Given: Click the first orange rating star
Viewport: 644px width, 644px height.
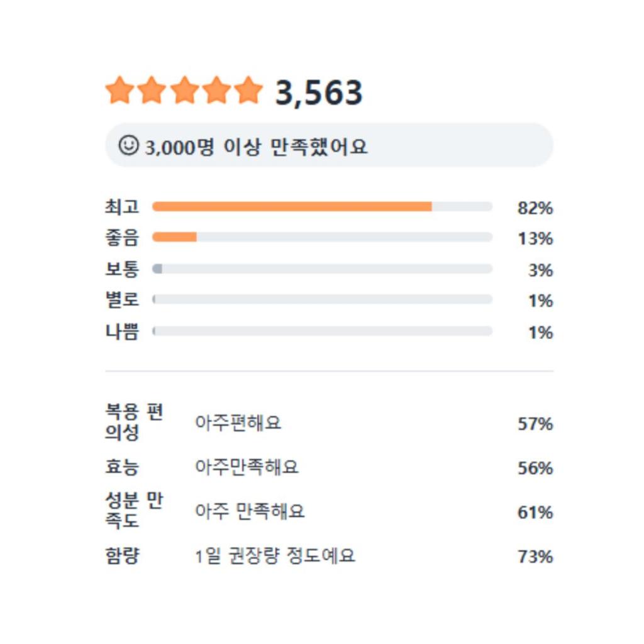Looking at the screenshot, I should [119, 91].
